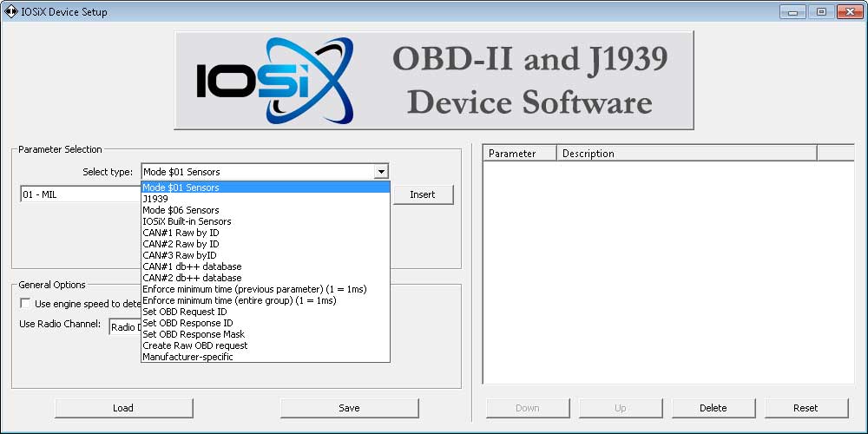Minimize the IOSiX Device Setup window
This screenshot has width=868, height=434.
[794, 11]
